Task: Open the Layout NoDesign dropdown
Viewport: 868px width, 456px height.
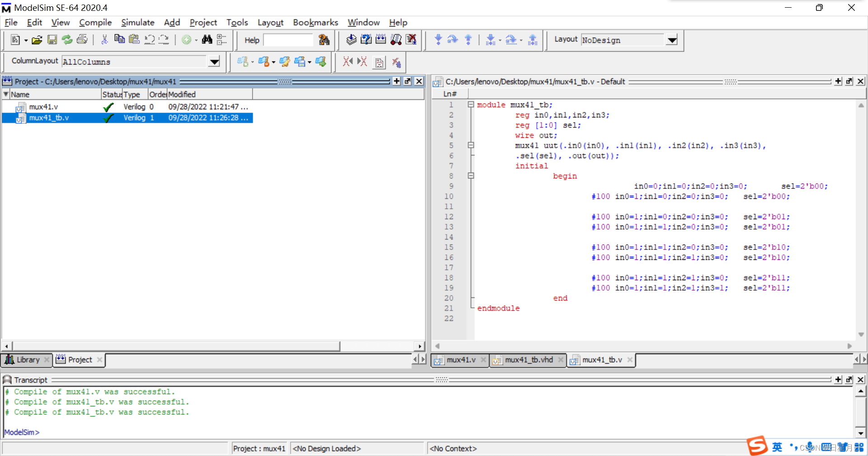Action: tap(672, 40)
